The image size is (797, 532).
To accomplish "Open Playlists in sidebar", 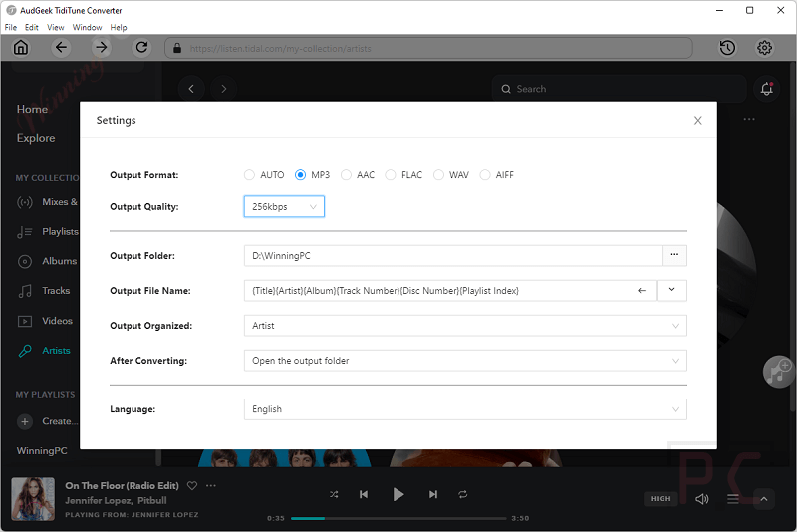I will tap(47, 232).
